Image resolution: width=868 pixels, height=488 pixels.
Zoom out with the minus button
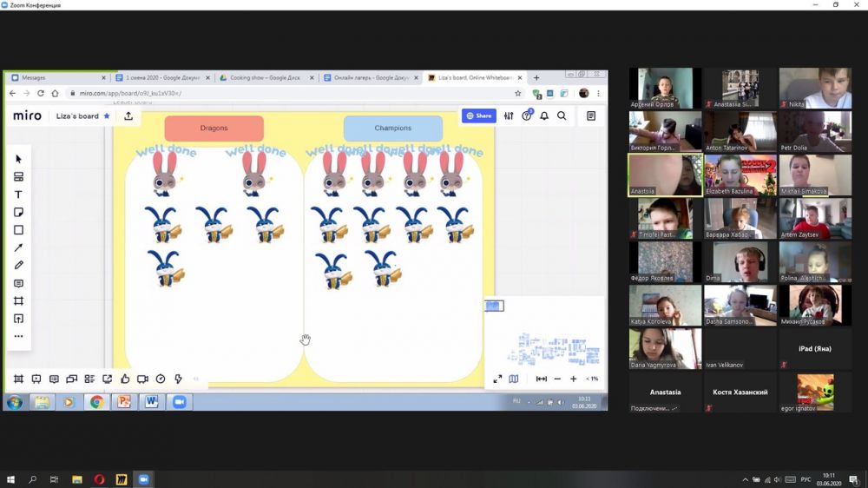[557, 379]
